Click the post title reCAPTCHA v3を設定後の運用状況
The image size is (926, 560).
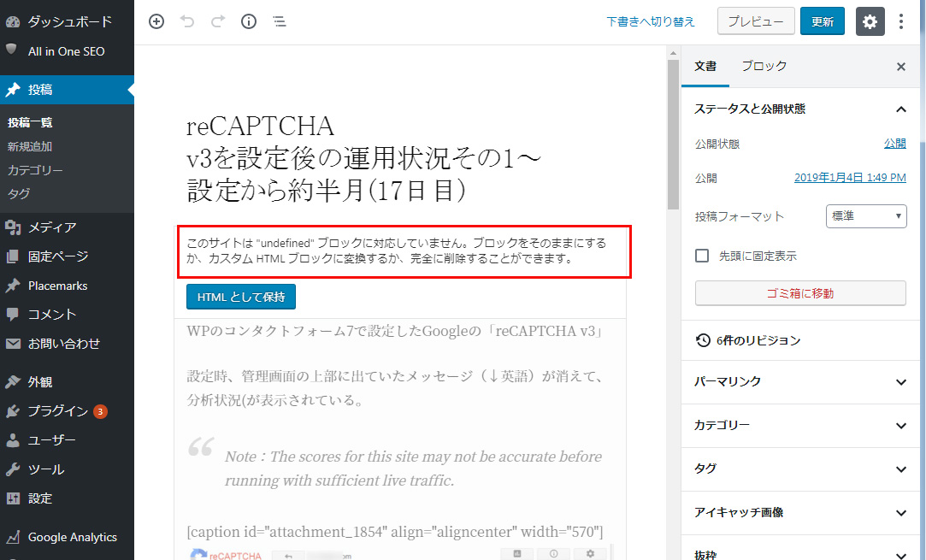(363, 158)
